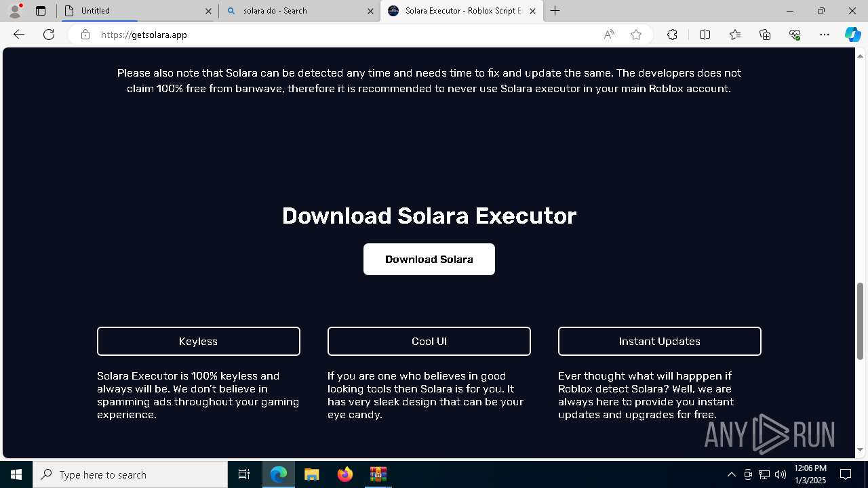Refresh the current page
This screenshot has height=488, width=868.
point(49,35)
